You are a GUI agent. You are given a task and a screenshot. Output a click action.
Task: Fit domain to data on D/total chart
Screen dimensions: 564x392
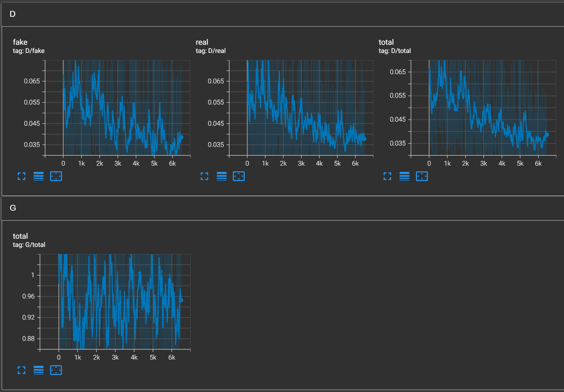click(x=422, y=176)
